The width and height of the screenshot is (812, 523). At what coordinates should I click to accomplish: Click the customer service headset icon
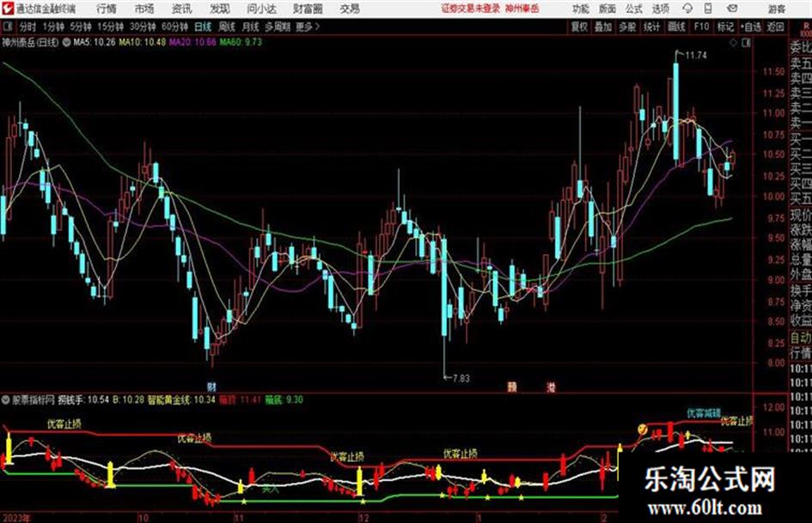[687, 9]
